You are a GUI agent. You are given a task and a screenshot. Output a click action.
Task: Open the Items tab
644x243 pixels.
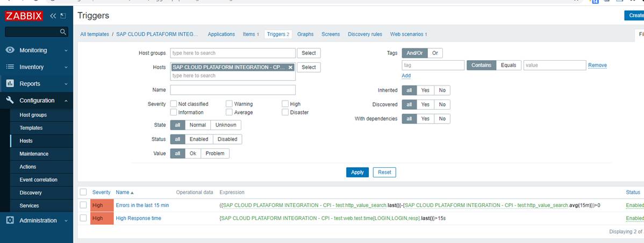pos(251,34)
